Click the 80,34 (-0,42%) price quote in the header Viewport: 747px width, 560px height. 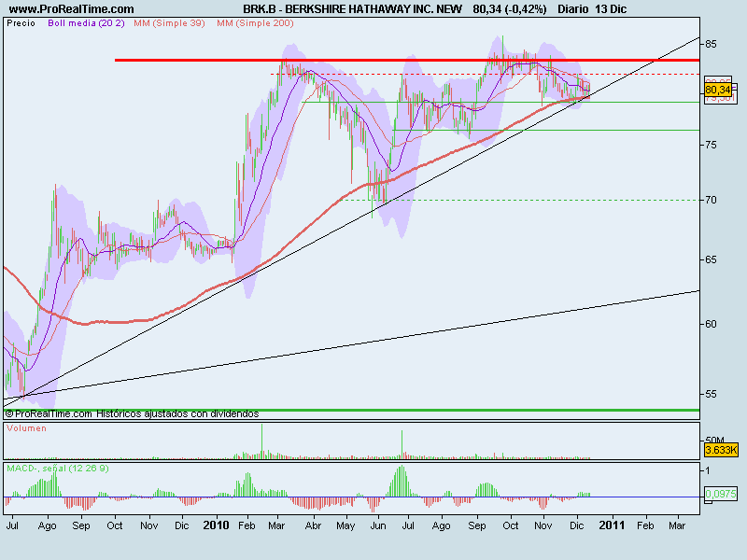510,9
